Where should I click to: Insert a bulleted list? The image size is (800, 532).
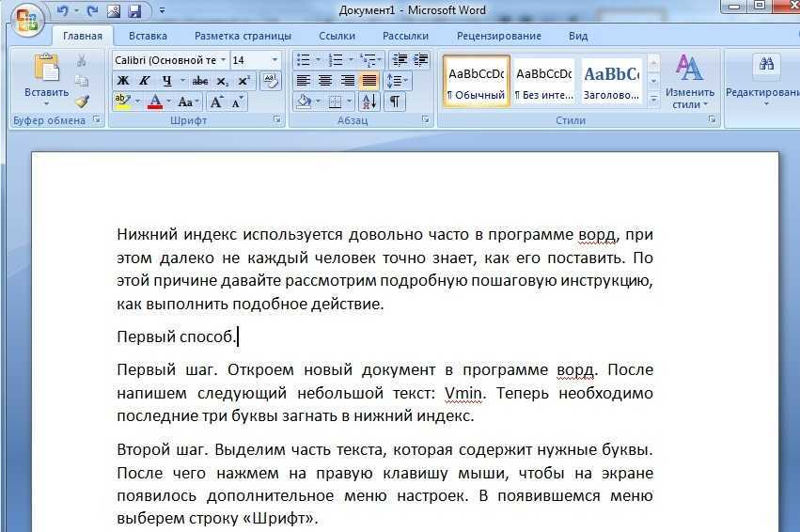click(x=303, y=60)
